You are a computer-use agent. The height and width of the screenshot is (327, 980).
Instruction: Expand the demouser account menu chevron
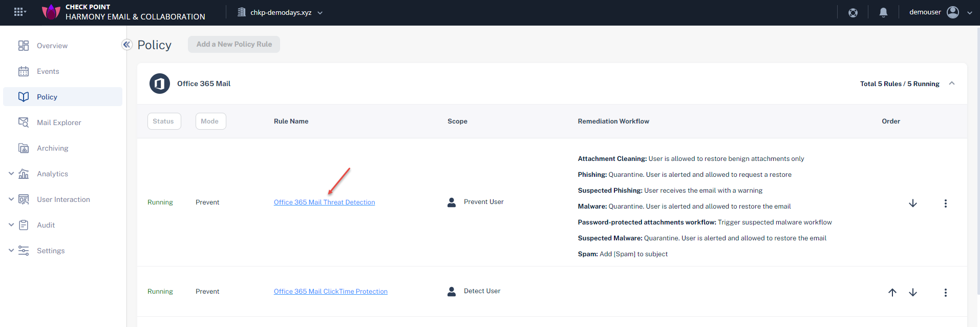[x=970, y=13]
